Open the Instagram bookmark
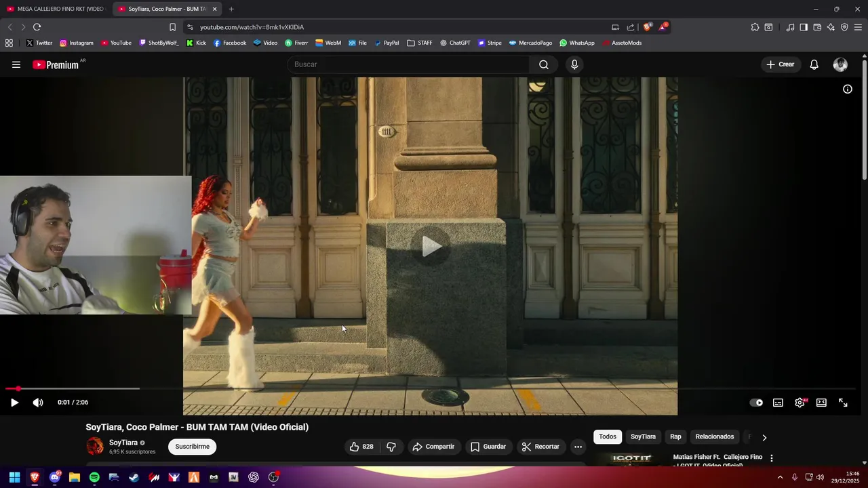This screenshot has width=868, height=488. pos(77,43)
